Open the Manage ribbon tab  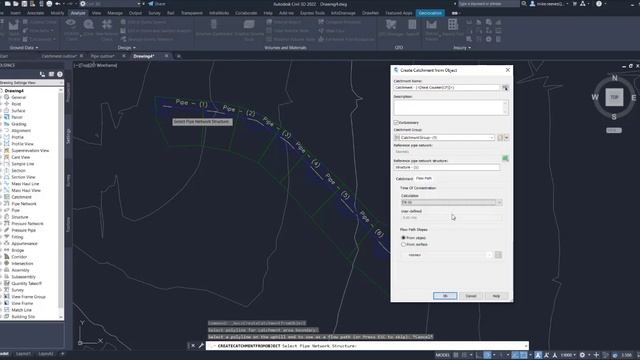[115, 13]
